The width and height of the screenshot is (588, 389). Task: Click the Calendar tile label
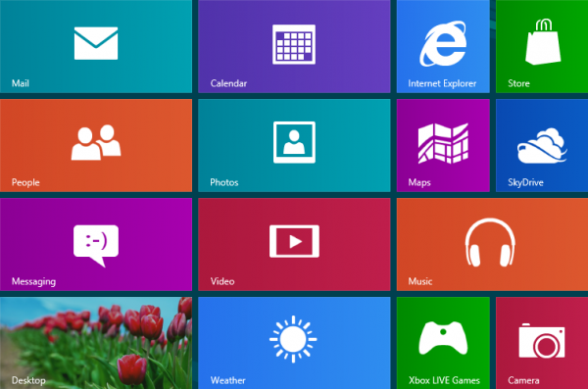point(228,83)
